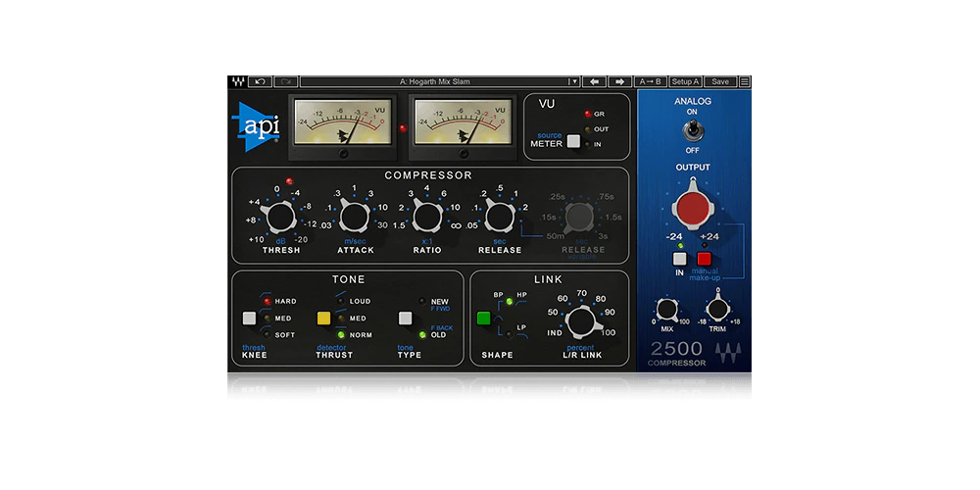Turn the TRIM knob
980x490 pixels.
click(718, 309)
